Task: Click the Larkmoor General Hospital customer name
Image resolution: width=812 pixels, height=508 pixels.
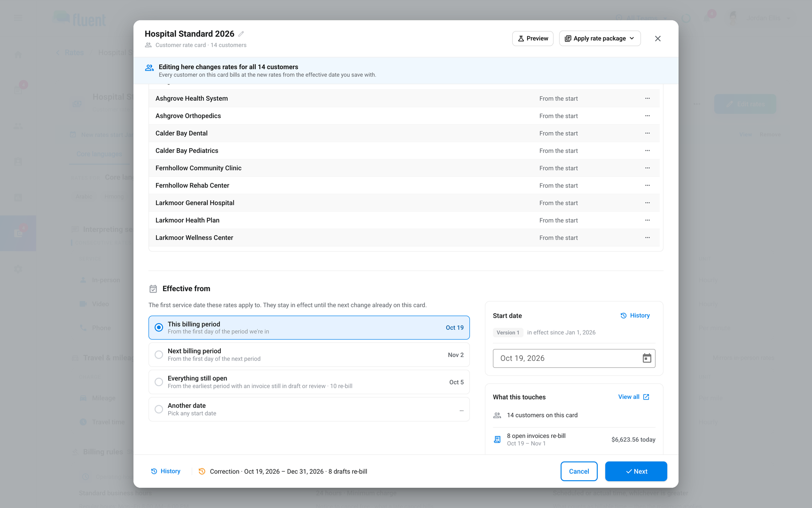Action: (x=195, y=203)
